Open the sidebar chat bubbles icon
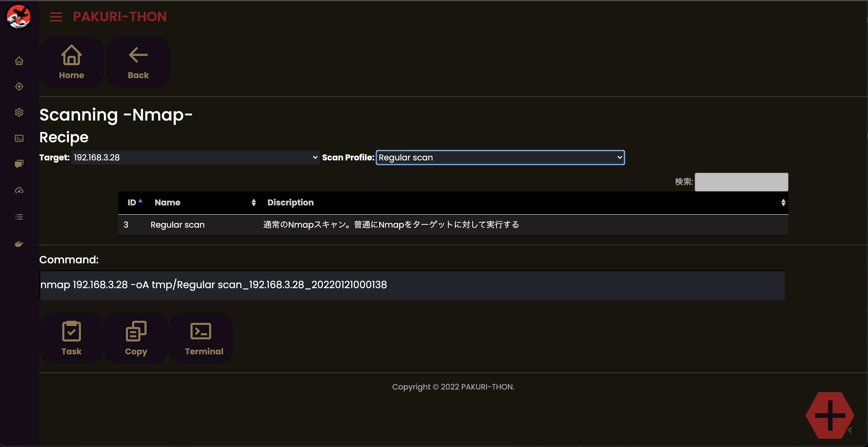The image size is (868, 447). click(19, 164)
